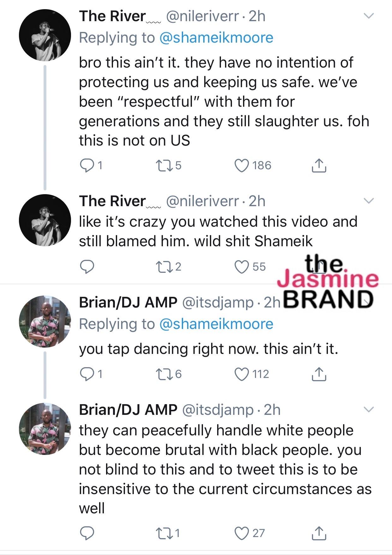This screenshot has height=555, width=392.
Task: Retweet the 'like it's crazy' tweet
Action: [x=164, y=267]
